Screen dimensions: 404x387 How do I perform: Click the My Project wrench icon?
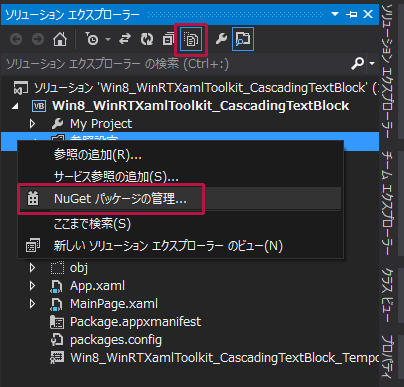tap(57, 124)
